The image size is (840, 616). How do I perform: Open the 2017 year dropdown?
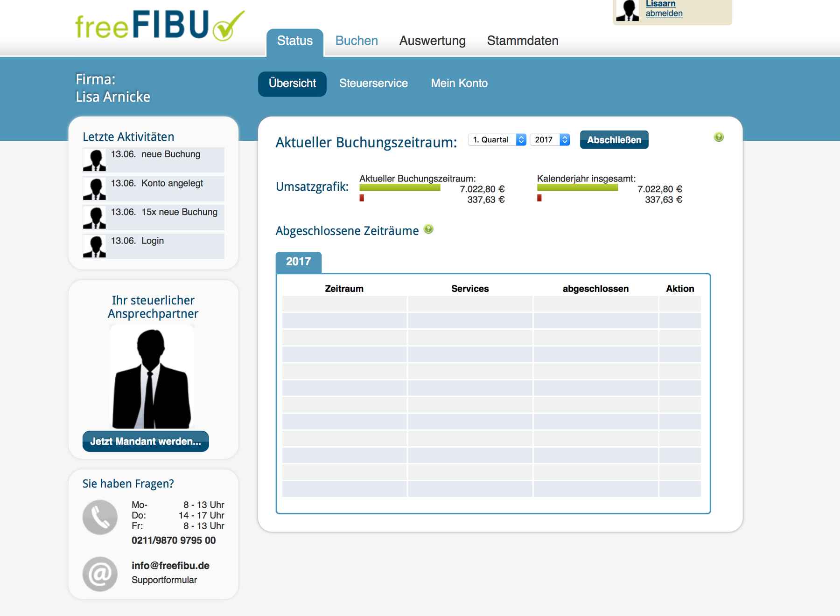(x=550, y=139)
